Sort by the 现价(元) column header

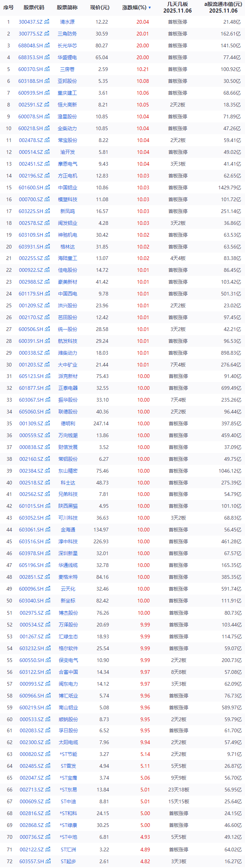(100, 7)
